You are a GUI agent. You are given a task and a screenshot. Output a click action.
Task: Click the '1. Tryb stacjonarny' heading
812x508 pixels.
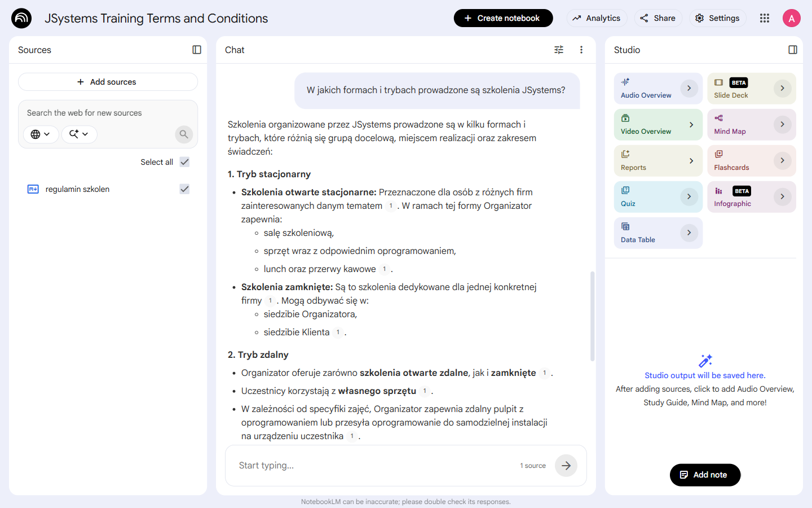269,174
